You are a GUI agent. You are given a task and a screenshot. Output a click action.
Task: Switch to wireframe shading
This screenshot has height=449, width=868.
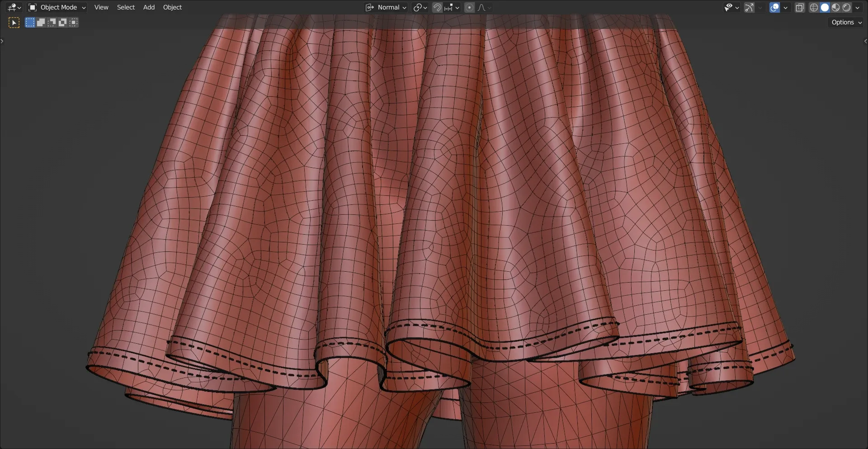point(814,7)
